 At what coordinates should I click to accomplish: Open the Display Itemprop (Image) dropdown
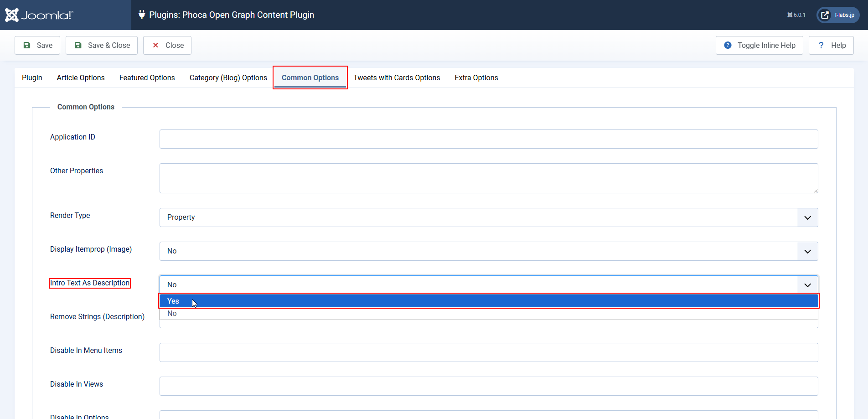pyautogui.click(x=807, y=251)
